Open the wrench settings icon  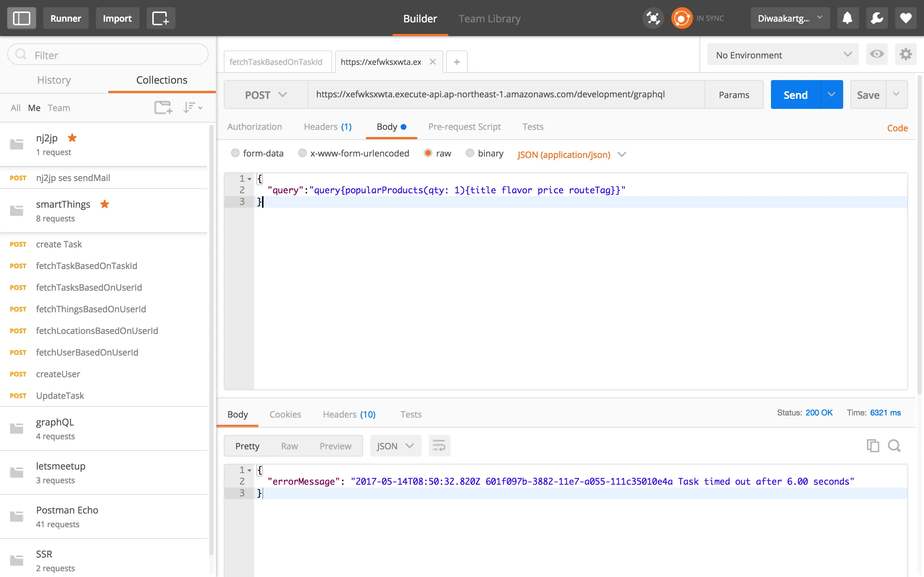click(877, 18)
